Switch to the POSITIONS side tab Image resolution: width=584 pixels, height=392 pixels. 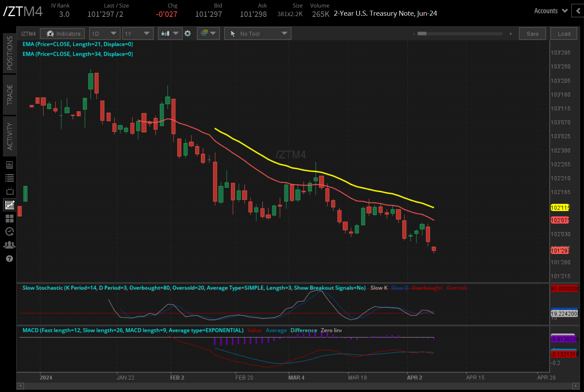click(10, 53)
